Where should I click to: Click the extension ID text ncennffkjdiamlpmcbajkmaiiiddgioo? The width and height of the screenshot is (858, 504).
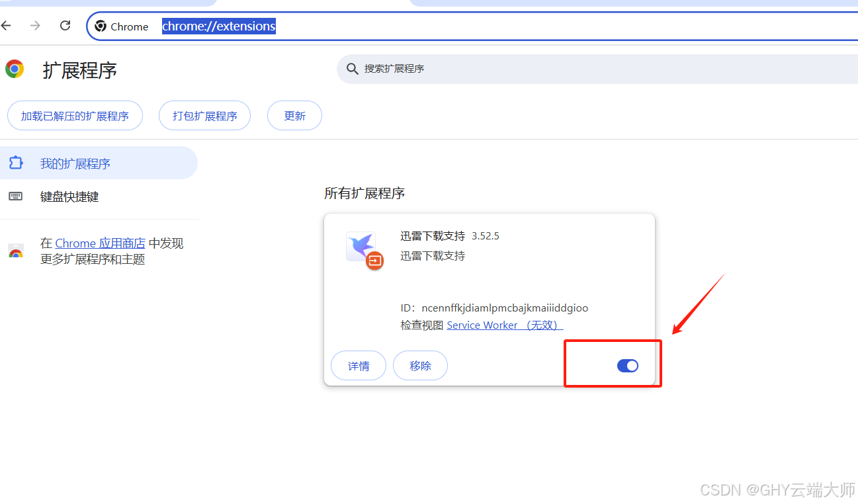click(505, 308)
